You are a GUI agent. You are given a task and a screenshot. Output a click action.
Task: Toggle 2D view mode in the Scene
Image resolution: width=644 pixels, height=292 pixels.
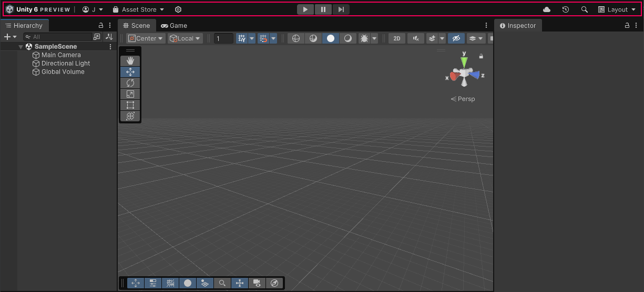397,38
